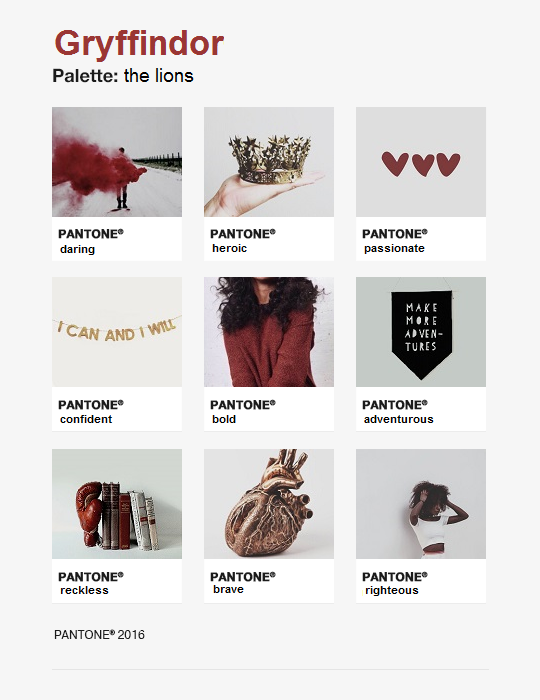This screenshot has height=700, width=540.
Task: Click the middle red heart icon
Action: pos(423,165)
